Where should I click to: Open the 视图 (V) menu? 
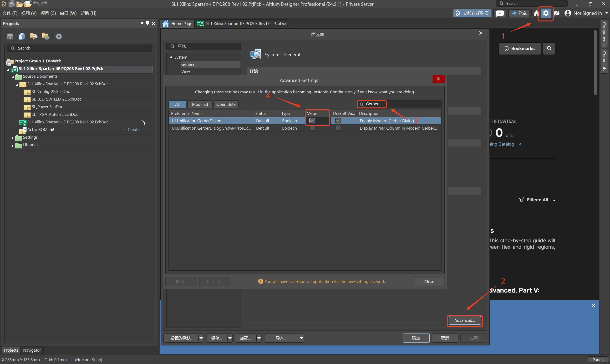pyautogui.click(x=29, y=13)
